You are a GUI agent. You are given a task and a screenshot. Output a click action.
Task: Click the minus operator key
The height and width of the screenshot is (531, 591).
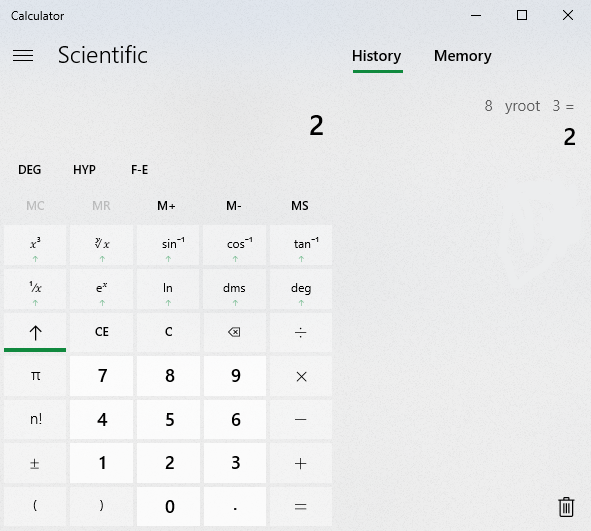pos(301,419)
